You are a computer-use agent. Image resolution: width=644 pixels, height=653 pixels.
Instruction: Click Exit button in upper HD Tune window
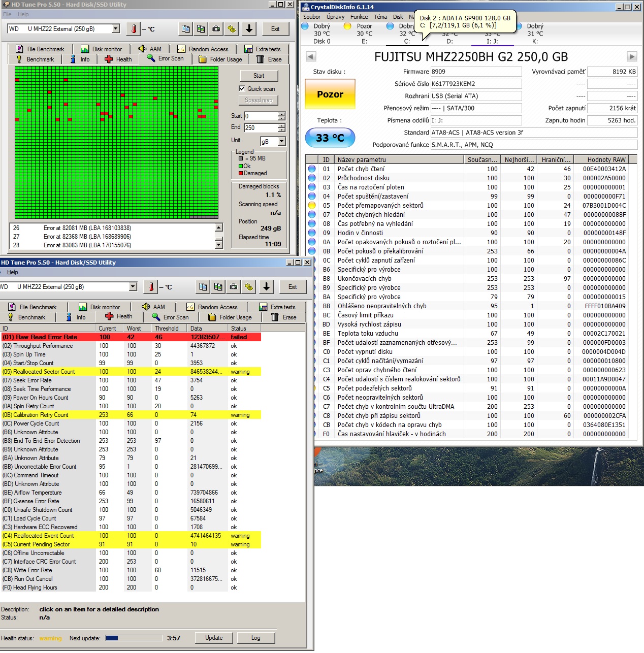click(275, 29)
